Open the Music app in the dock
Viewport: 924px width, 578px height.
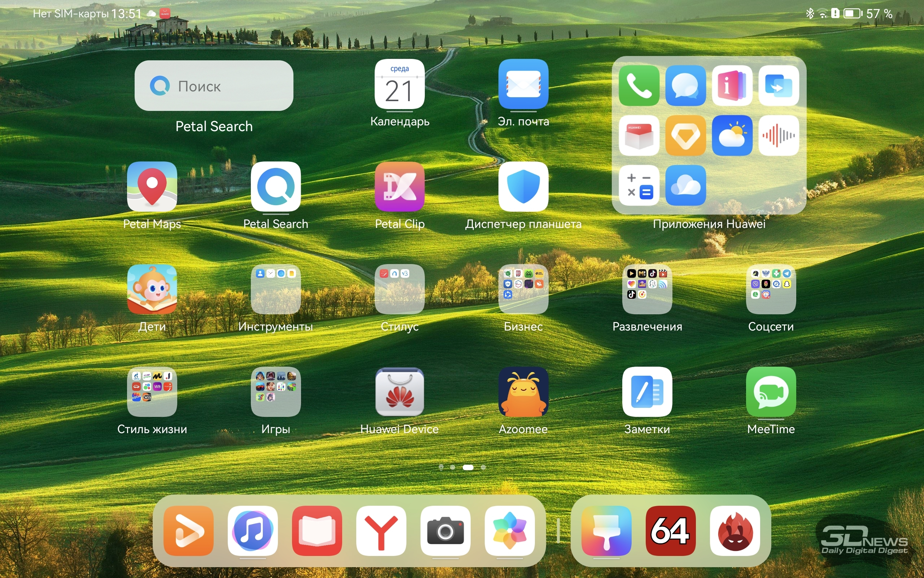click(x=252, y=531)
